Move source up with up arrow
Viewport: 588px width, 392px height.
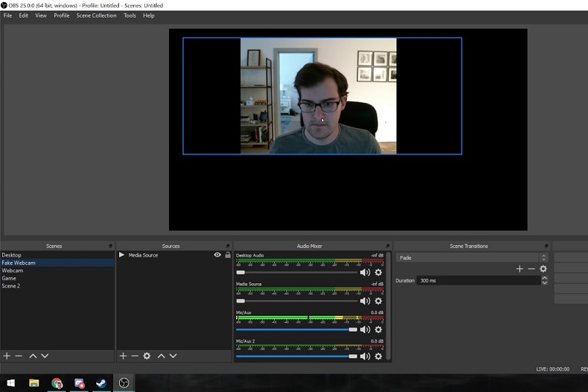[x=161, y=356]
